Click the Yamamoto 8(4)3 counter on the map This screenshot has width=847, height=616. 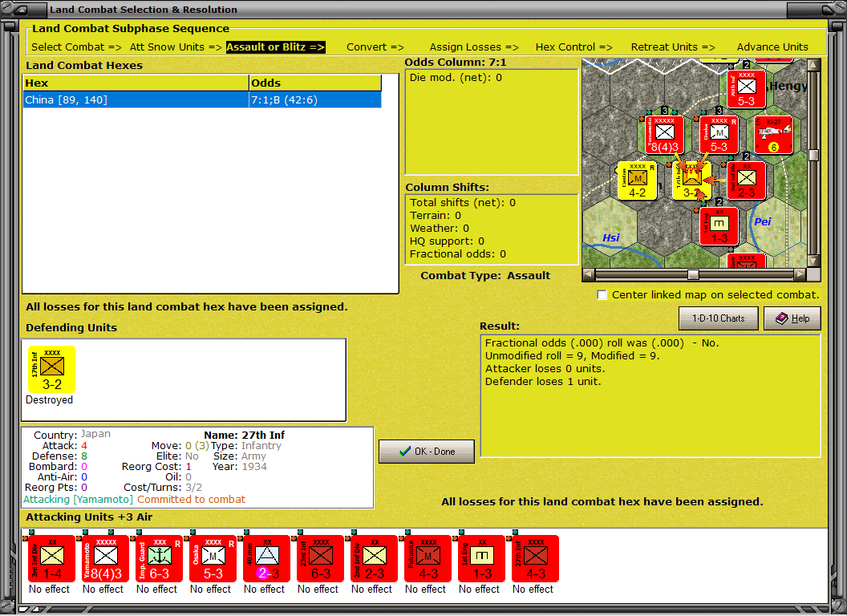665,135
